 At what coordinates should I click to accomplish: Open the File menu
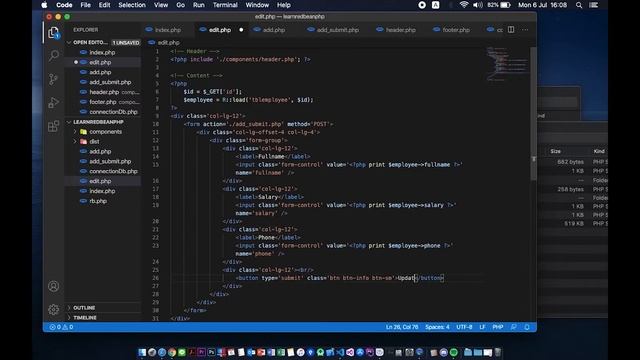(x=85, y=5)
